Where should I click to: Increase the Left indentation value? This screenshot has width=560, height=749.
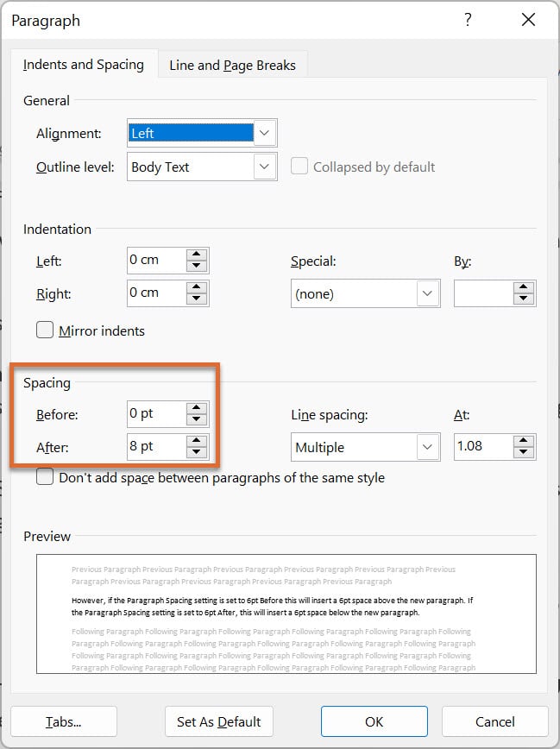[197, 255]
